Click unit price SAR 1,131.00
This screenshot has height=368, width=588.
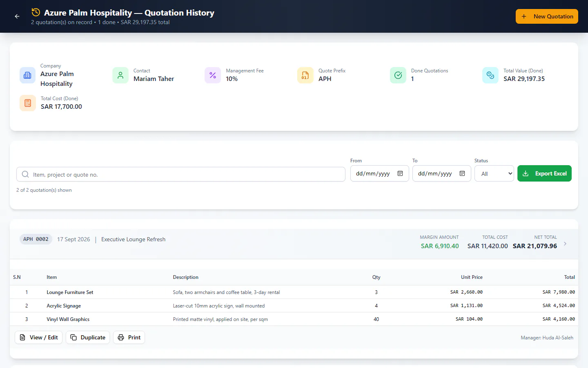(466, 306)
